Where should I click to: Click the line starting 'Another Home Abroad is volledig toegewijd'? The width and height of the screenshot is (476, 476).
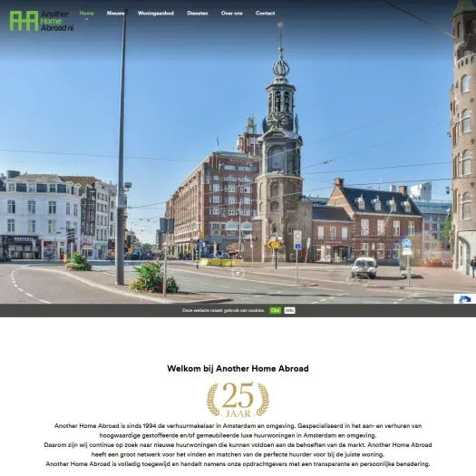(238, 464)
